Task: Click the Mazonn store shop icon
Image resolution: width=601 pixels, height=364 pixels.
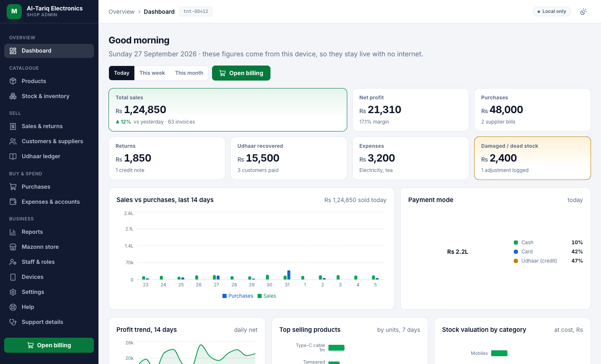Action: [13, 247]
